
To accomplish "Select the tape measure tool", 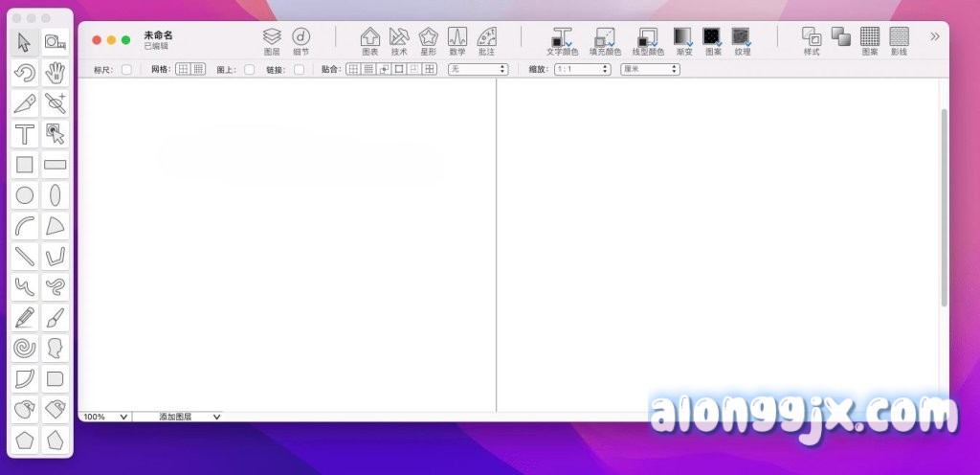I will pyautogui.click(x=55, y=42).
